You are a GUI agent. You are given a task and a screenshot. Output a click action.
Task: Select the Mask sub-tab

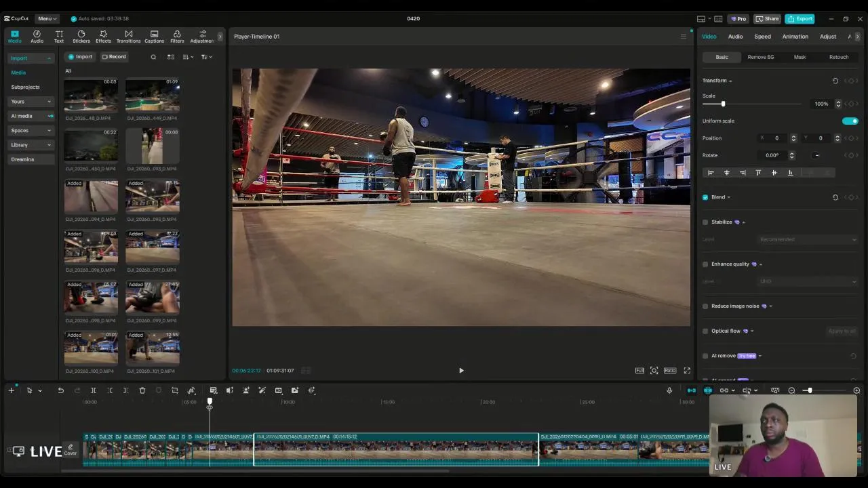click(800, 57)
